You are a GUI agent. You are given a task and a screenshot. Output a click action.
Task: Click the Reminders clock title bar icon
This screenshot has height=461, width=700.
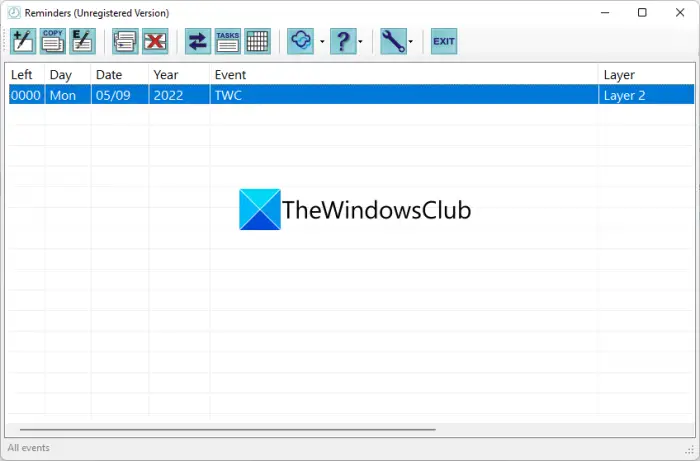pyautogui.click(x=14, y=13)
